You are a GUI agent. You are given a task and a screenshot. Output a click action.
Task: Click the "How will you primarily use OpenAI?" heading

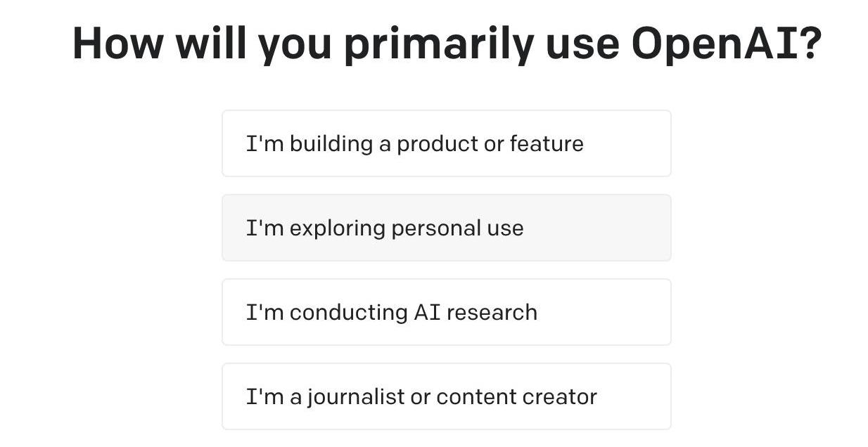pos(447,44)
